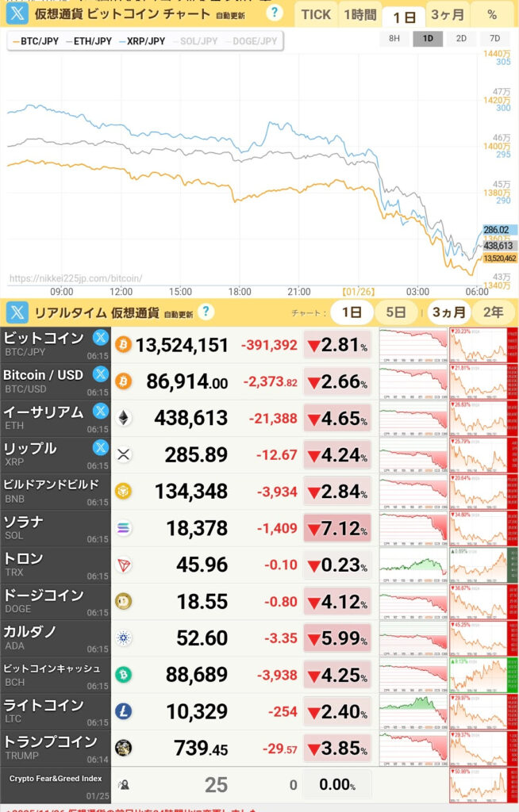Click the Tron coin logo

(x=124, y=565)
